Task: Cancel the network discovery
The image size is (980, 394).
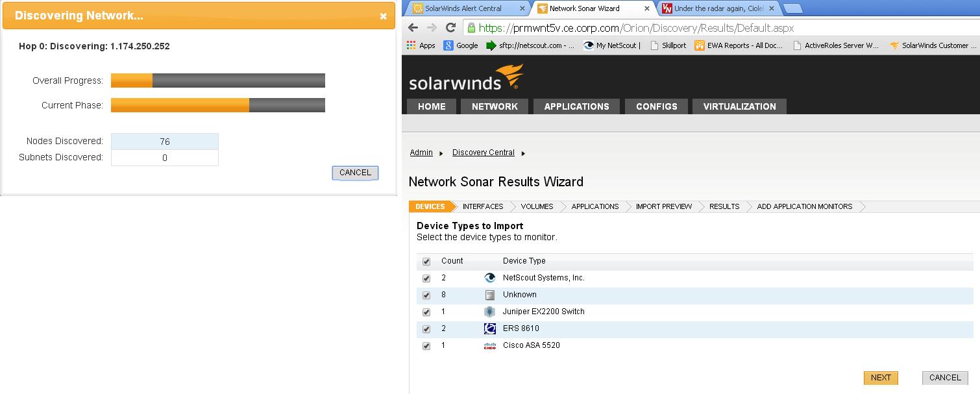Action: 355,173
